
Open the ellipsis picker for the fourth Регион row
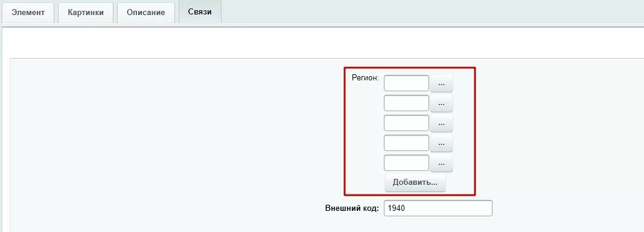tap(442, 143)
